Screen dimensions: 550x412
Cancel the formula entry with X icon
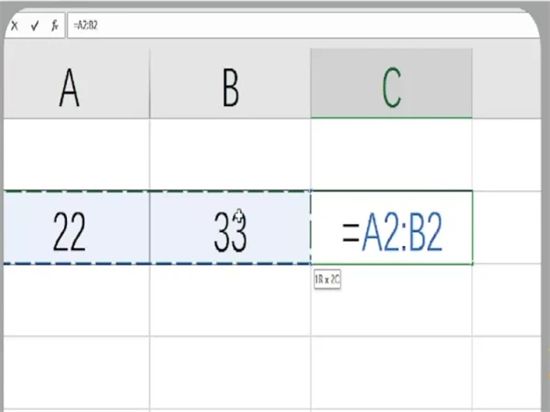pyautogui.click(x=14, y=26)
